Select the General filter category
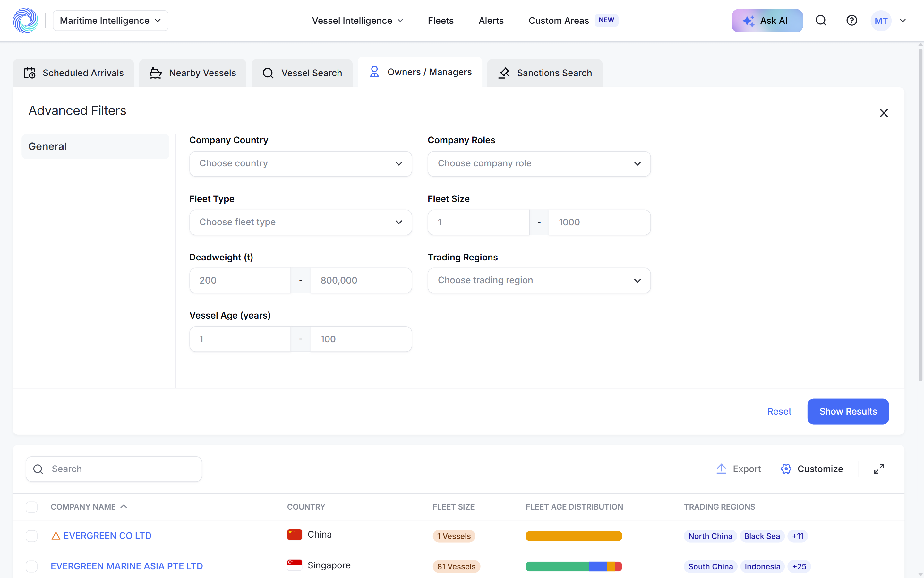Screen dimensions: 924x578 point(96,146)
